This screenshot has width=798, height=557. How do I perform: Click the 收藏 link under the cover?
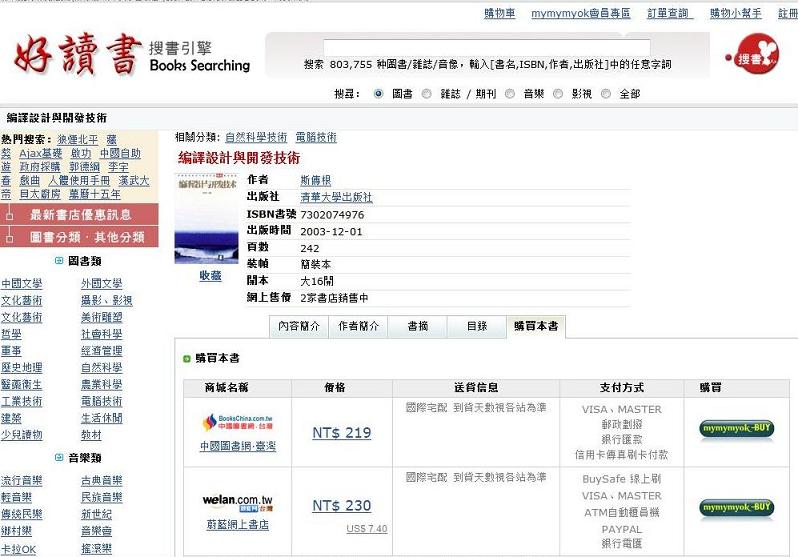[x=210, y=275]
